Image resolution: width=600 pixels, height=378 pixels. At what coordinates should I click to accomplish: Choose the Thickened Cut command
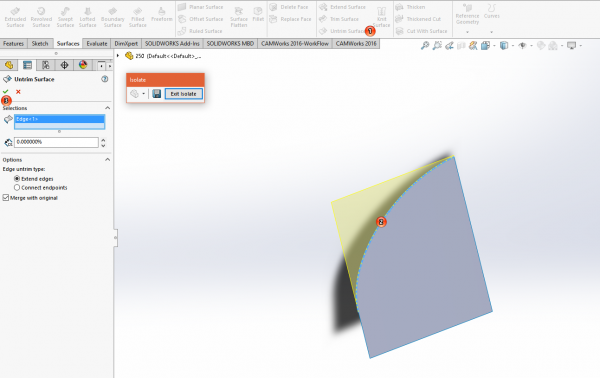[418, 19]
